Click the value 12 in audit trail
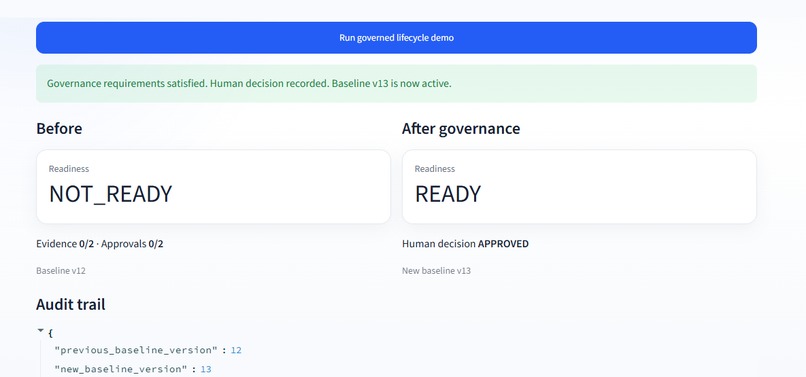This screenshot has height=377, width=806. pyautogui.click(x=236, y=350)
